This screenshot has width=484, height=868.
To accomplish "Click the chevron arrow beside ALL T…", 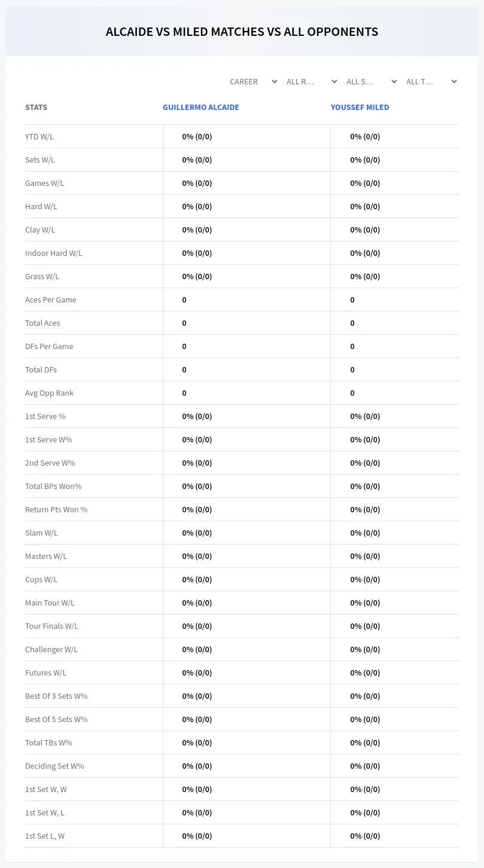I will (x=453, y=82).
